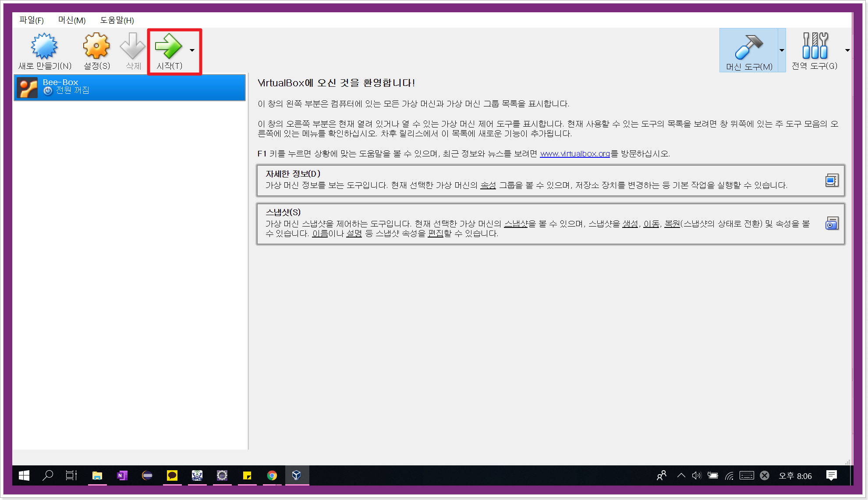This screenshot has width=868, height=500.
Task: Click the Bee-Box OS thumbnail icon
Action: click(27, 88)
